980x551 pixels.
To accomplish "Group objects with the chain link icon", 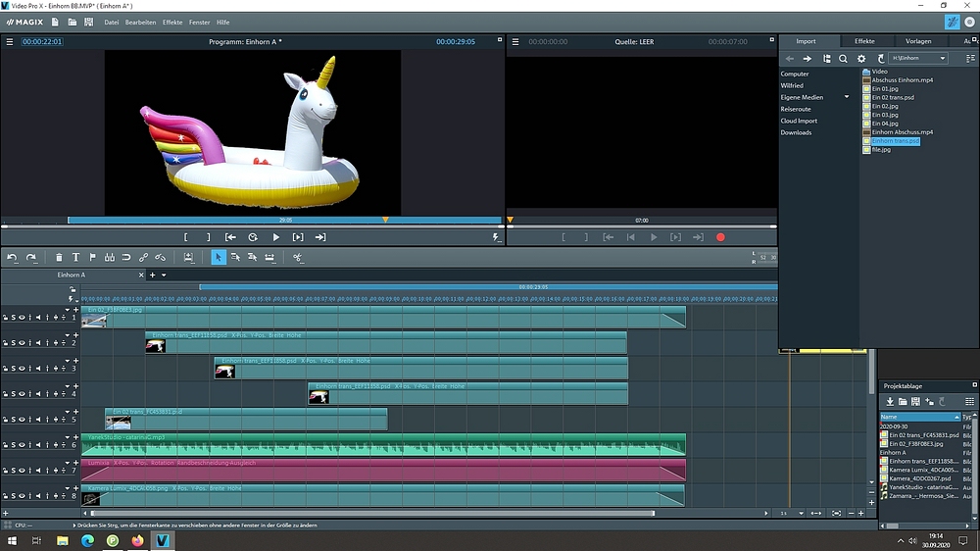I will 143,257.
